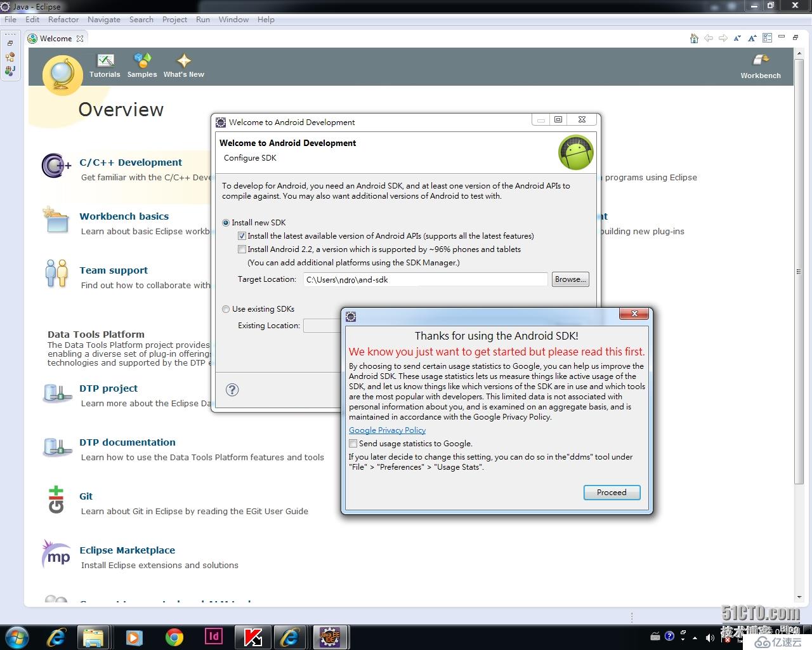Enable Send usage statistics to Google
This screenshot has width=812, height=650.
pos(353,444)
